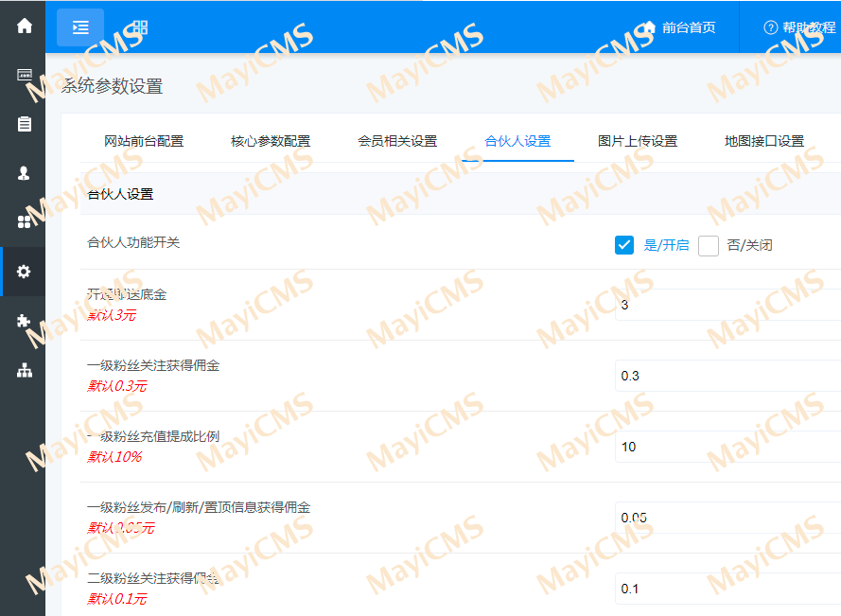
Task: Click the grid icon in the top bar
Action: coord(140,27)
